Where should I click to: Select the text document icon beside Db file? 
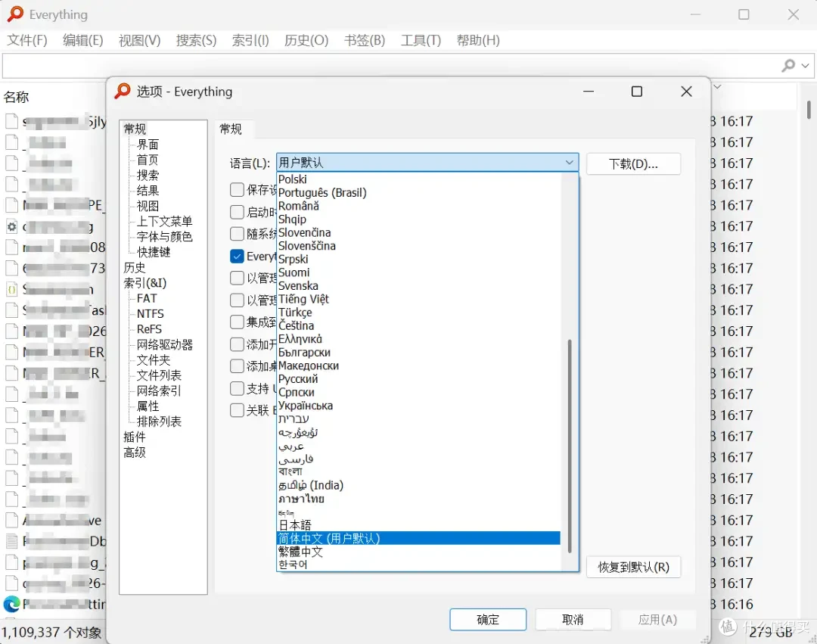tap(11, 541)
